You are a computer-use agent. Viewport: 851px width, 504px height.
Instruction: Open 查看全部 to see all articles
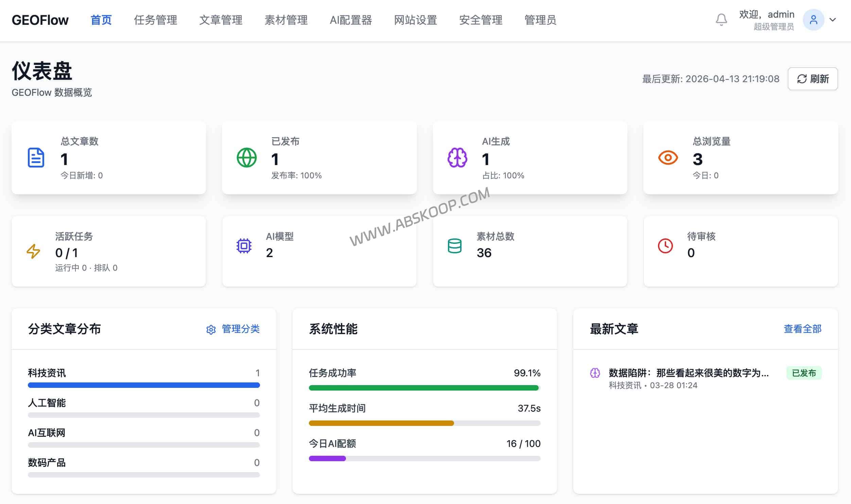pyautogui.click(x=803, y=329)
